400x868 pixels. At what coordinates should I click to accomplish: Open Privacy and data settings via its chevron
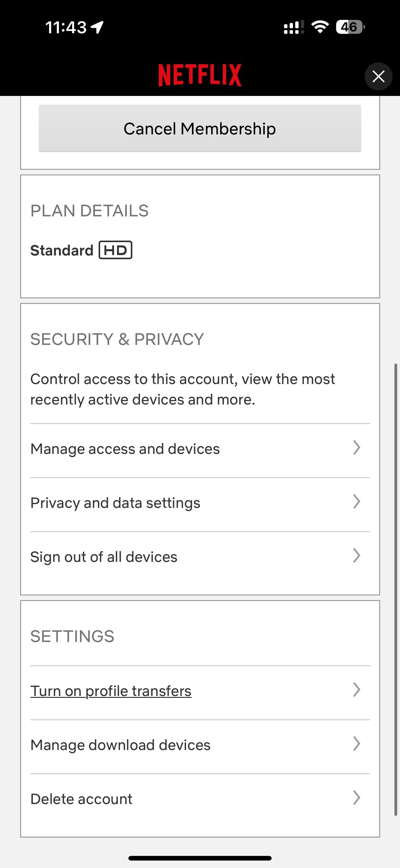click(x=356, y=502)
